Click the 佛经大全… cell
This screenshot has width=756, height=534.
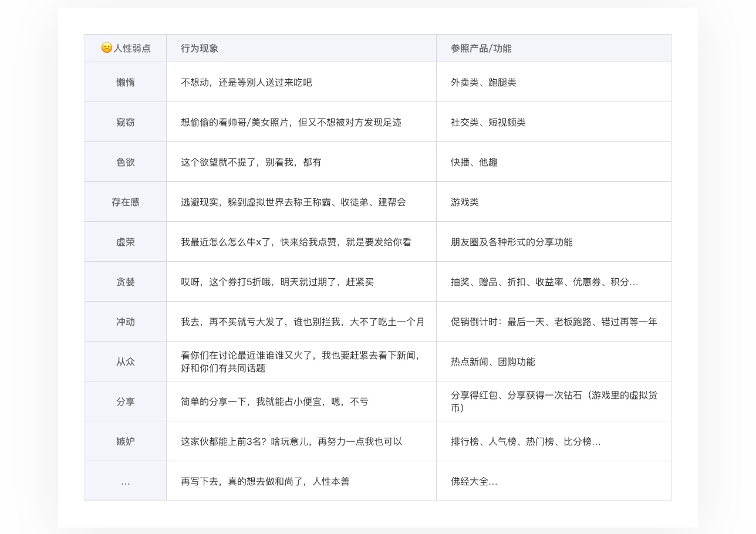pos(473,481)
